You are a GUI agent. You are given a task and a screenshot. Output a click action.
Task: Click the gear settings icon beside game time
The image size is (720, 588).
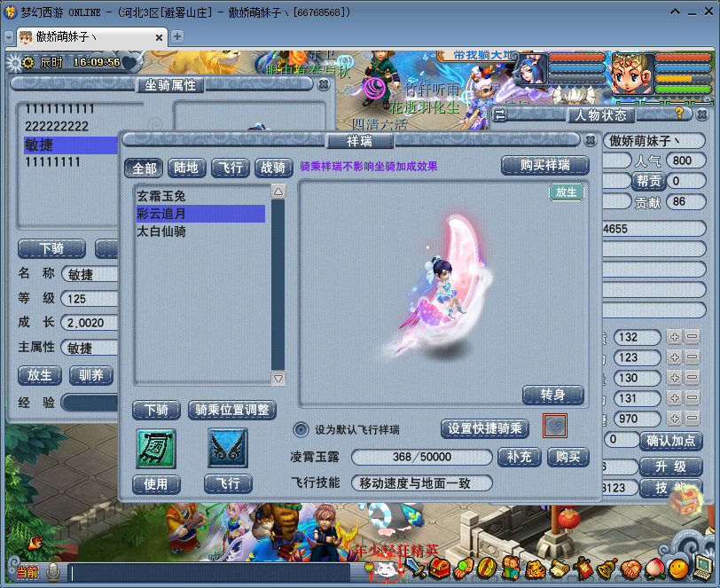tap(27, 62)
